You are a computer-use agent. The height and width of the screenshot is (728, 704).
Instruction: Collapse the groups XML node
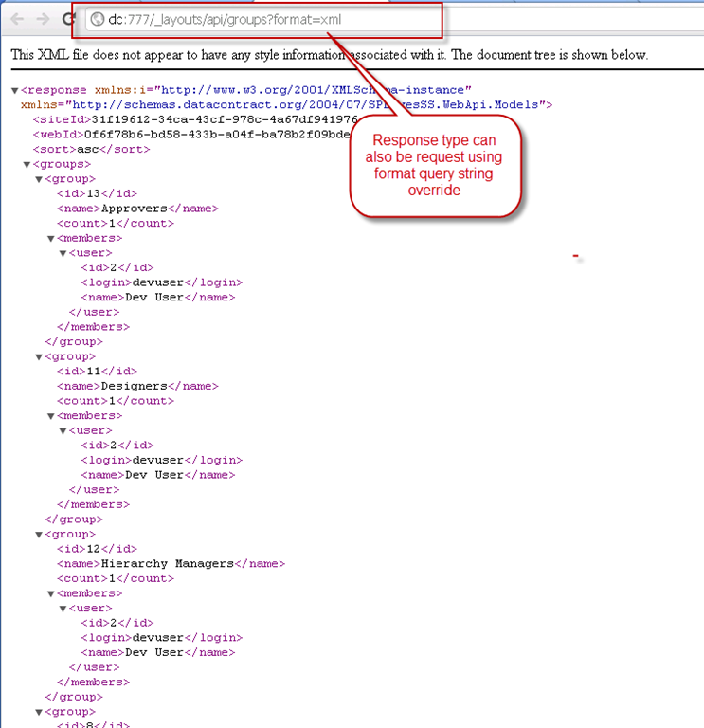coord(27,165)
